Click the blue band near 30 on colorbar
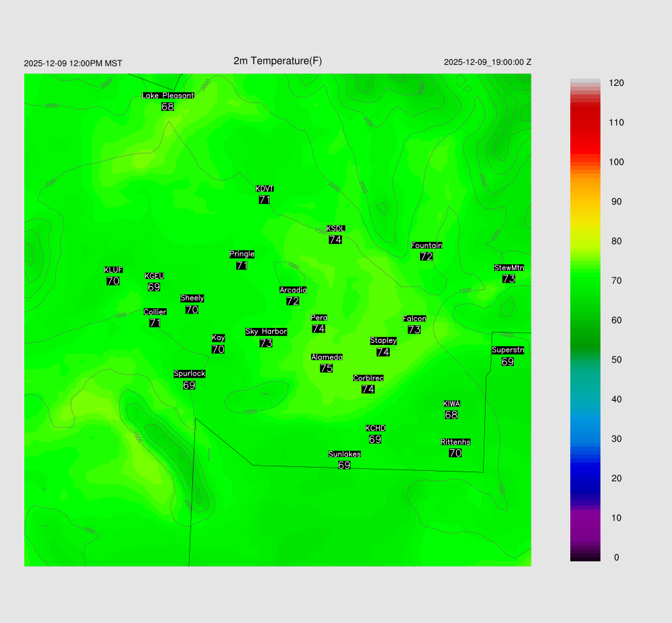The image size is (672, 623). [x=585, y=439]
